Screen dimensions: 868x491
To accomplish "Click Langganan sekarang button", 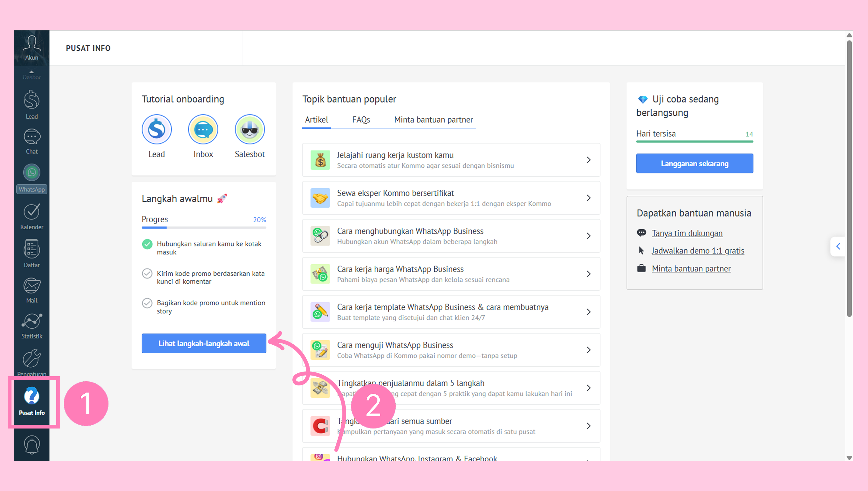I will [x=694, y=164].
